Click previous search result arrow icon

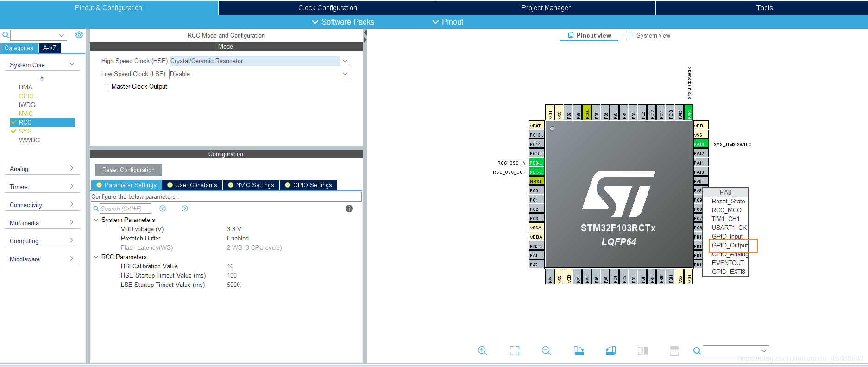(x=163, y=209)
